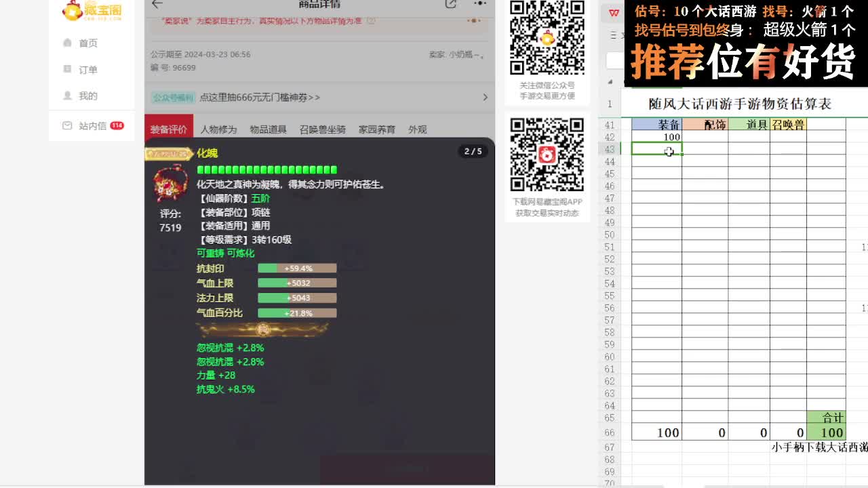Expand the seller note ellipsis
The height and width of the screenshot is (488, 868).
[474, 20]
